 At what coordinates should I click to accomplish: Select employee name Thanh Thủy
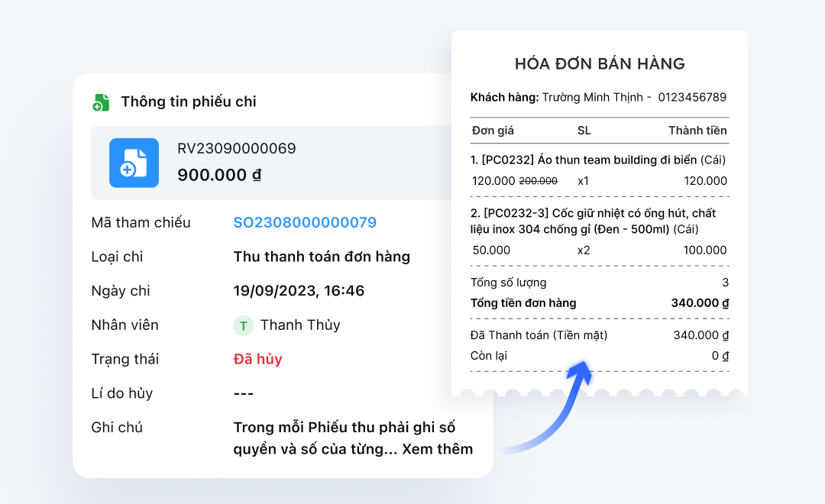[x=300, y=325]
